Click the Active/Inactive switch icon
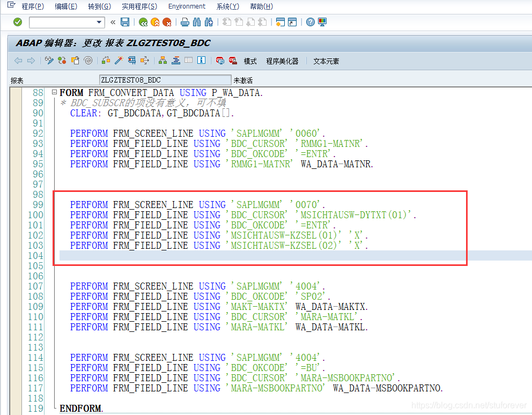532x415 pixels. pos(62,61)
